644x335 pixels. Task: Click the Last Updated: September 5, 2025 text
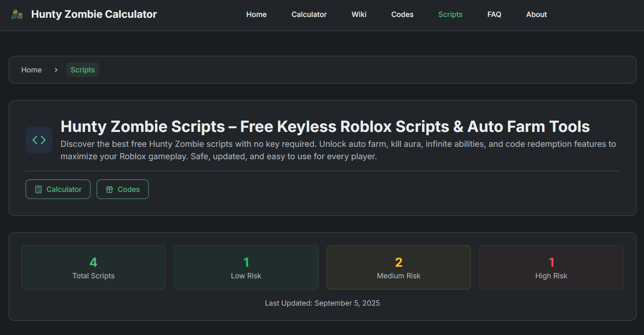click(322, 303)
